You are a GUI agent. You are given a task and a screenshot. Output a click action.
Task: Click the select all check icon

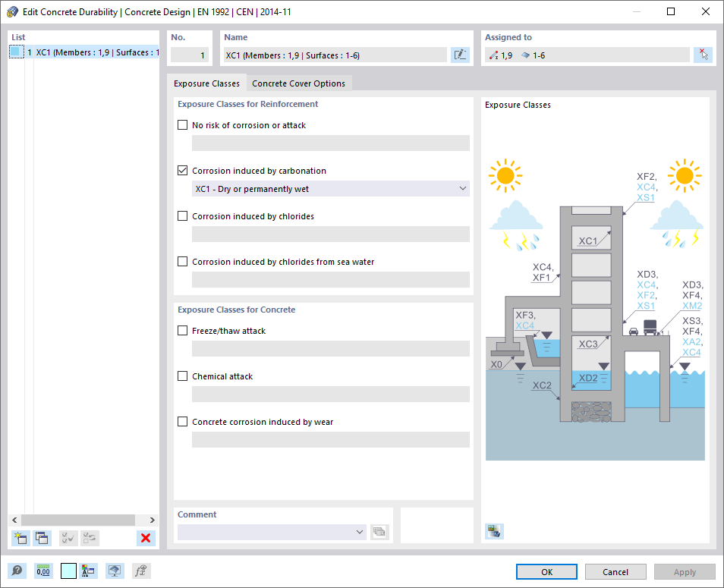(68, 538)
